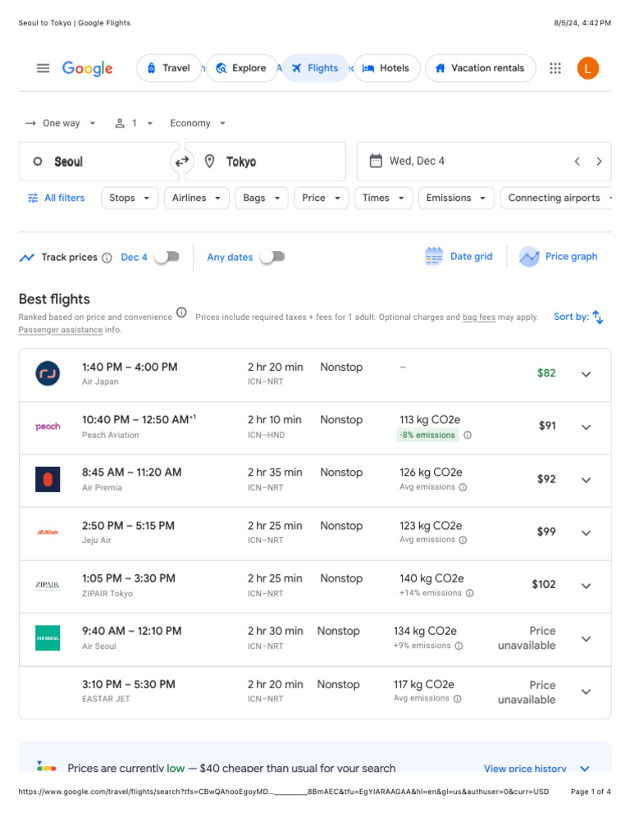Click the Air Premia airline logo
This screenshot has width=630, height=840.
click(48, 479)
